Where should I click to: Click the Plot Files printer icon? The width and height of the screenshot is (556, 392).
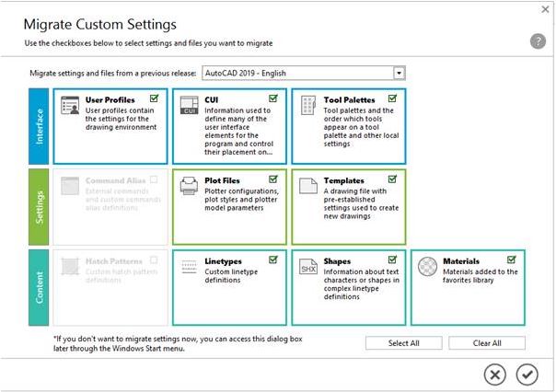coord(189,186)
